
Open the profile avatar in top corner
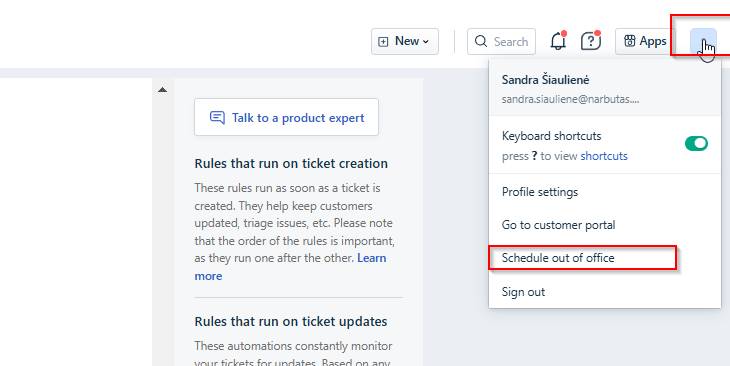click(703, 41)
